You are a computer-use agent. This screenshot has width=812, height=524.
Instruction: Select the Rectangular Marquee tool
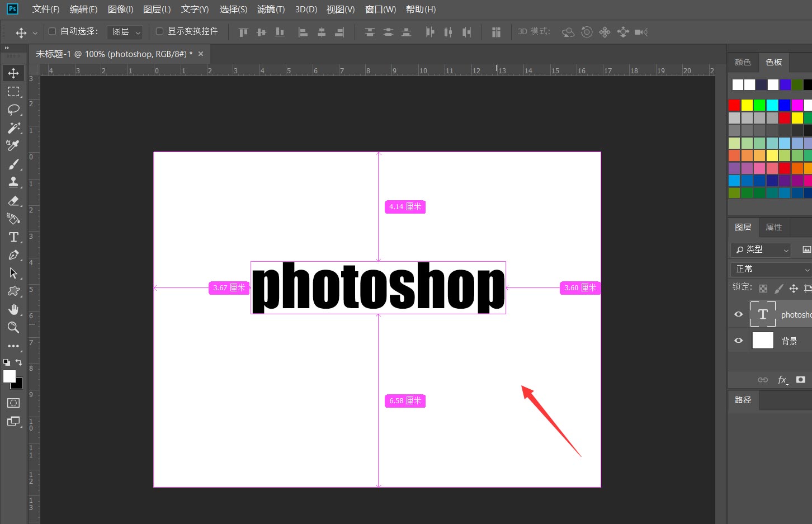13,91
